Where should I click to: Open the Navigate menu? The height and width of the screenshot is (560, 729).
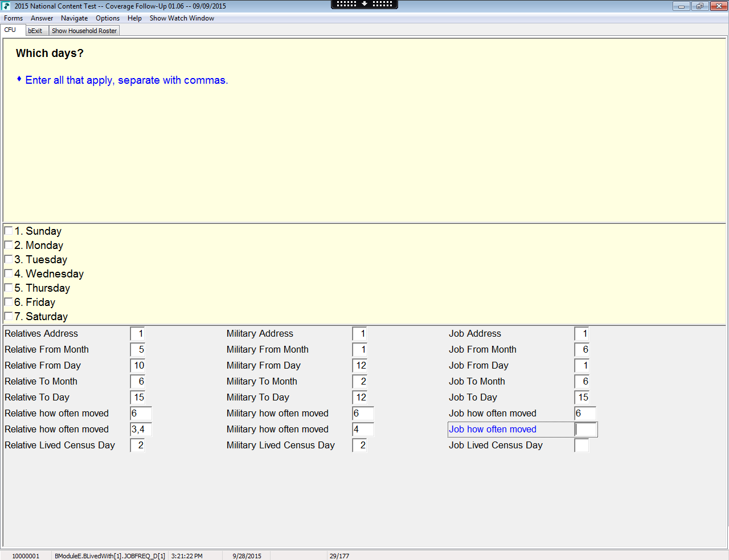(74, 18)
